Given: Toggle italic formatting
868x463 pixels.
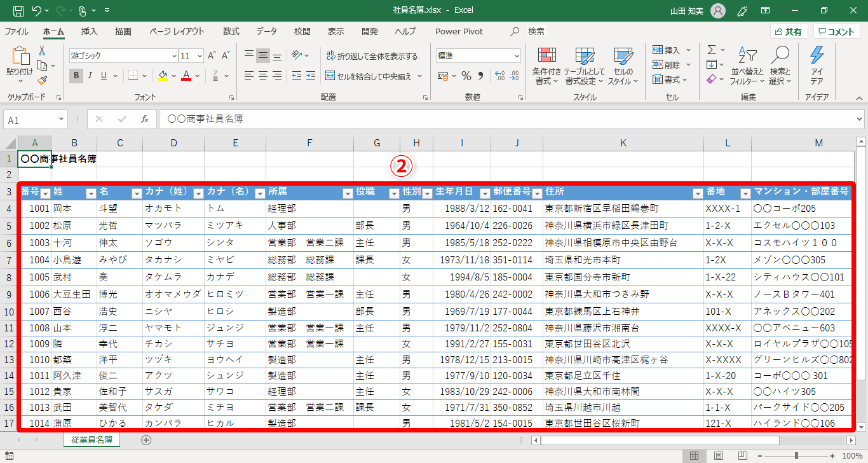Looking at the screenshot, I should [90, 76].
